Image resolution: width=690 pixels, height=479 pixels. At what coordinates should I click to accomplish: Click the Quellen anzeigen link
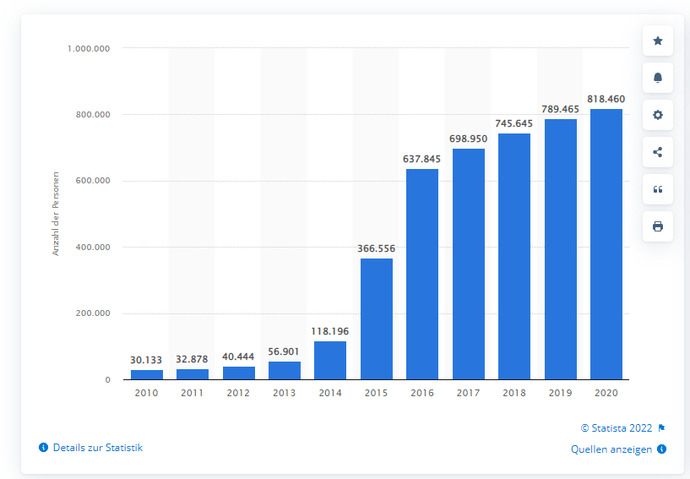pyautogui.click(x=611, y=450)
